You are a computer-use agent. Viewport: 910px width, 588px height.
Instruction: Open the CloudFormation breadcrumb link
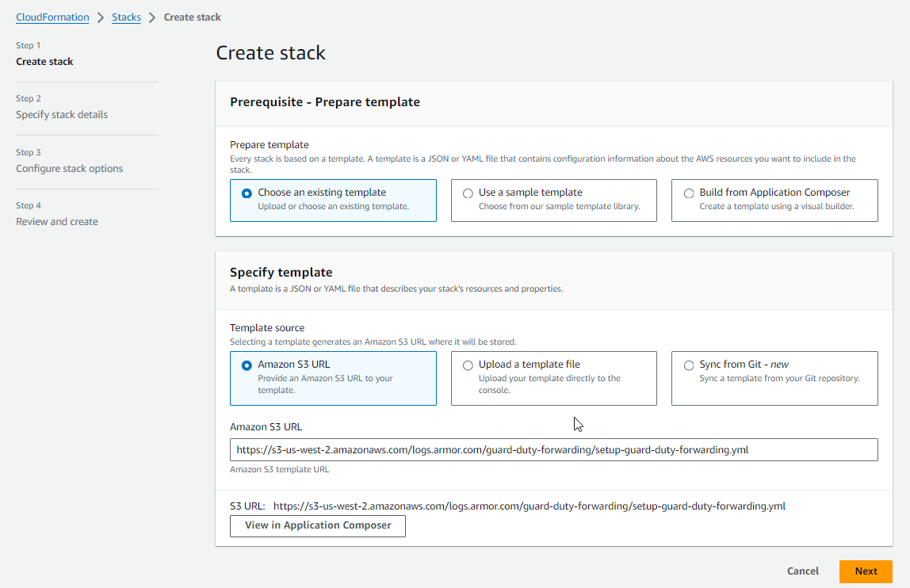pyautogui.click(x=52, y=17)
